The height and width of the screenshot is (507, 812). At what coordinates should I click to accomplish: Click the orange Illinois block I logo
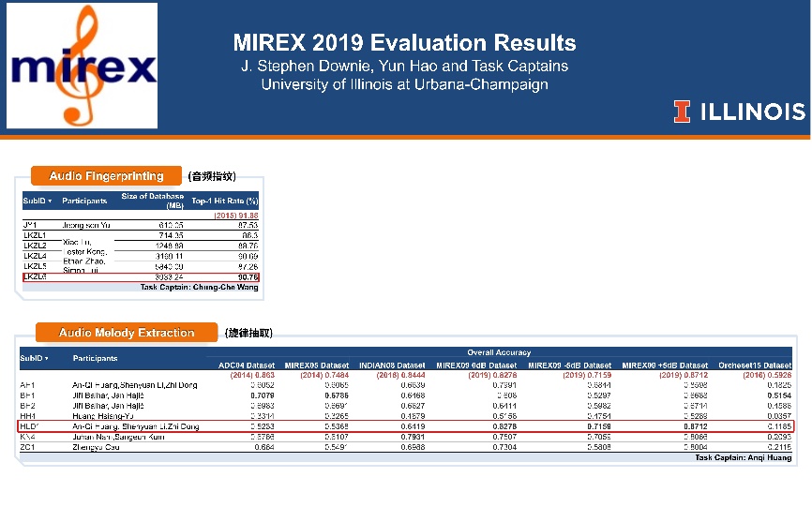click(682, 112)
